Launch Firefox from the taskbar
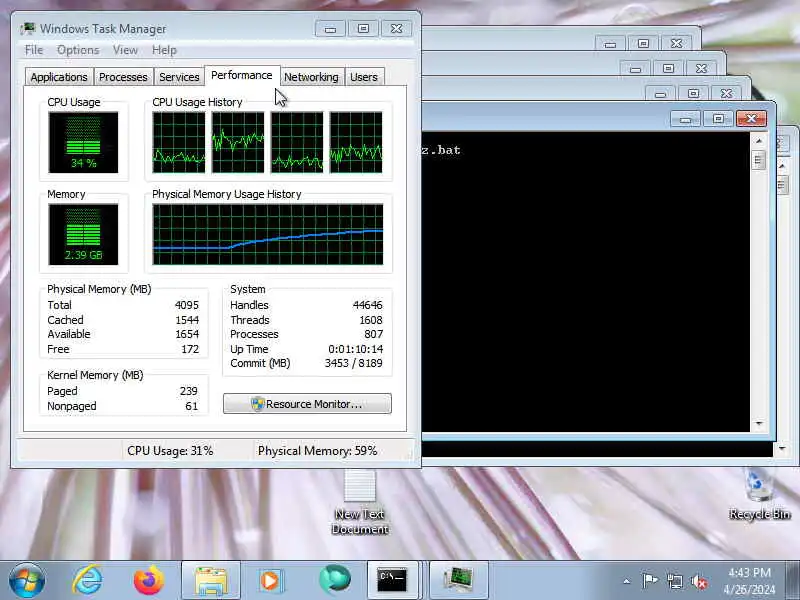Viewport: 800px width, 600px height. 148,580
